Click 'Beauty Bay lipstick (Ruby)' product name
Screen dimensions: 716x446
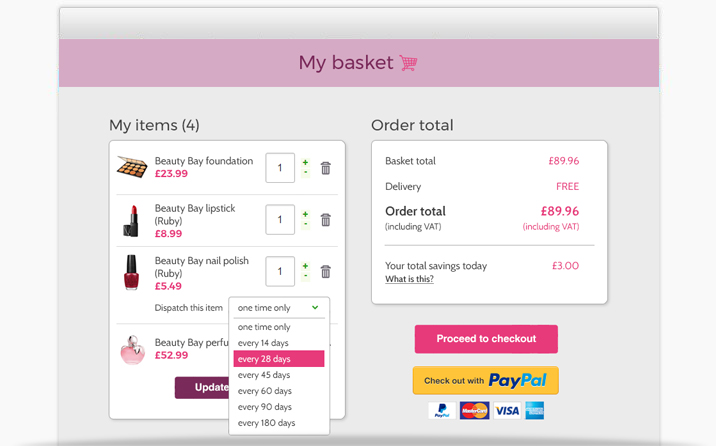click(x=195, y=215)
